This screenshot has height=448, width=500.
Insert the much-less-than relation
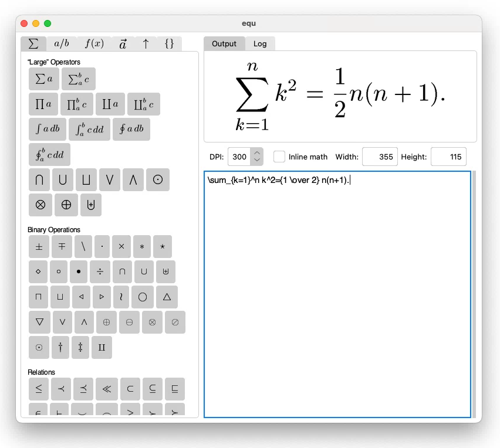tap(107, 389)
